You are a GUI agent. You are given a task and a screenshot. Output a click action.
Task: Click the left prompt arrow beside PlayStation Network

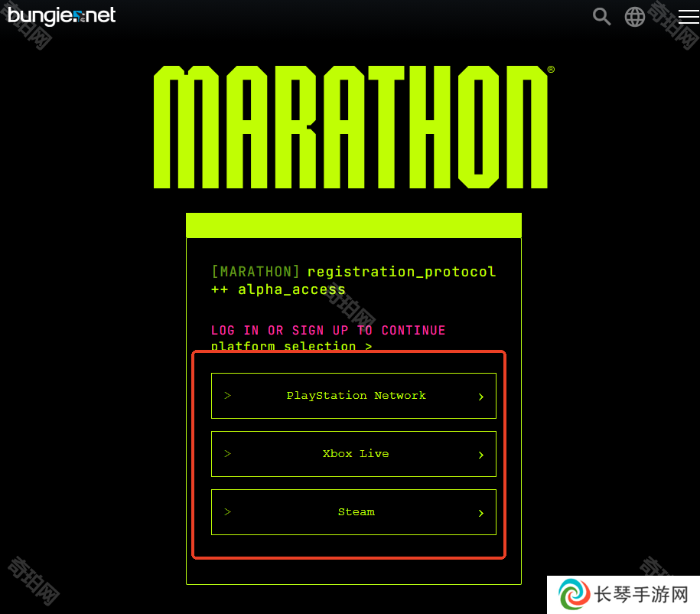click(x=228, y=395)
